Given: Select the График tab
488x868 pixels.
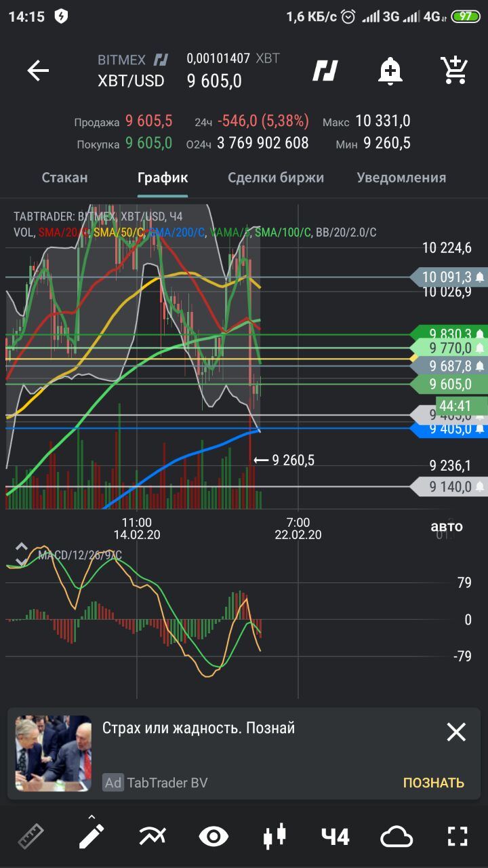Looking at the screenshot, I should [163, 178].
